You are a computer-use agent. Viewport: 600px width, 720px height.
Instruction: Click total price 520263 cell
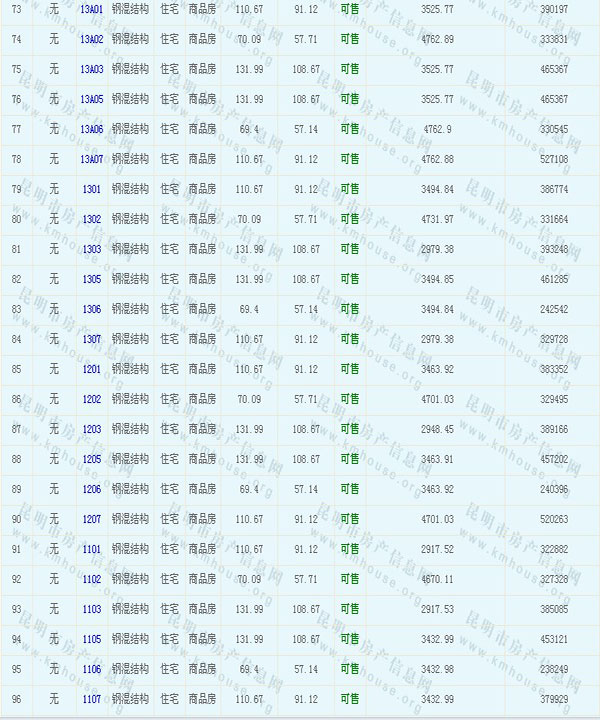pyautogui.click(x=553, y=519)
